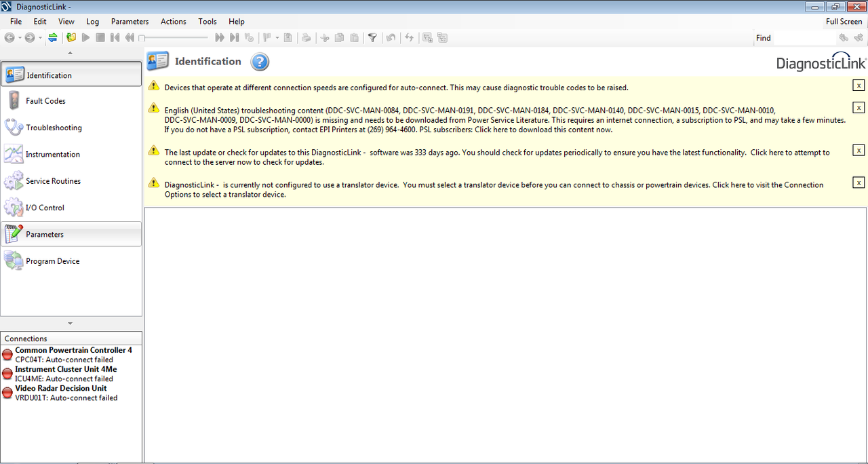This screenshot has width=868, height=464.
Task: Open the Help menu
Action: pyautogui.click(x=237, y=22)
